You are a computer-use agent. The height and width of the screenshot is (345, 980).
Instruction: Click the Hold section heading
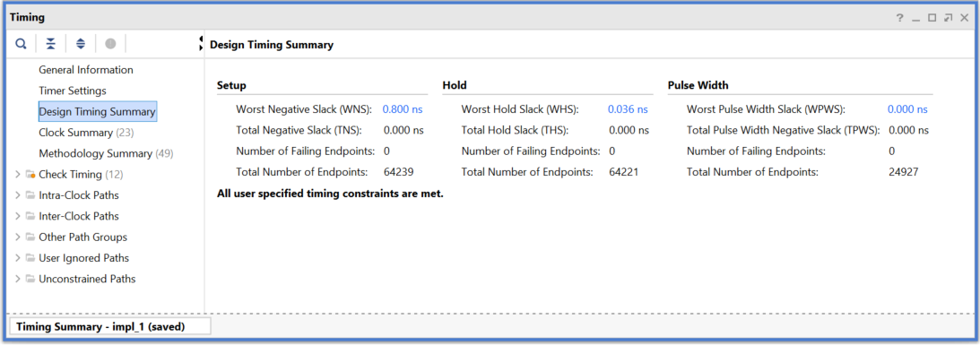point(455,86)
